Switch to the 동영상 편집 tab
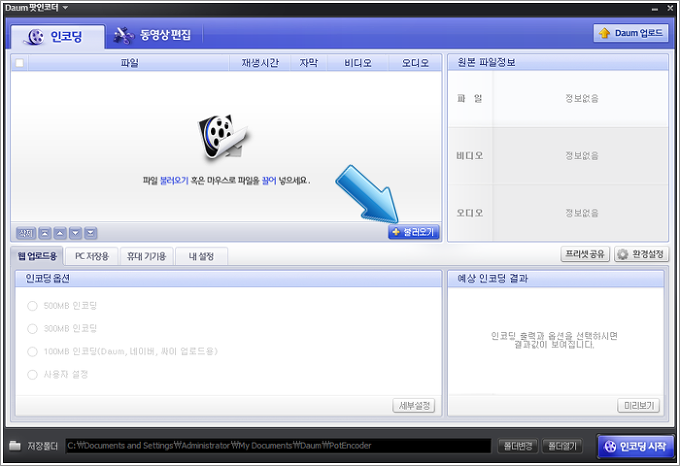 [x=152, y=35]
